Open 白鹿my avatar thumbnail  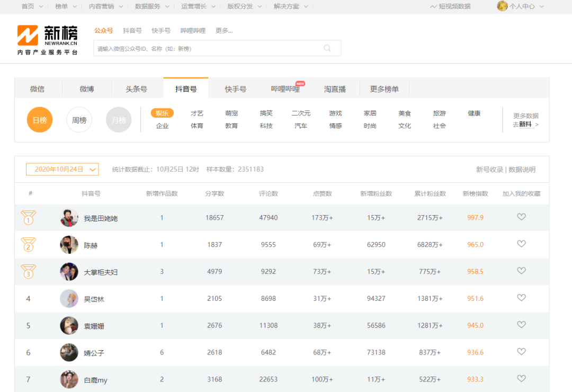69,380
